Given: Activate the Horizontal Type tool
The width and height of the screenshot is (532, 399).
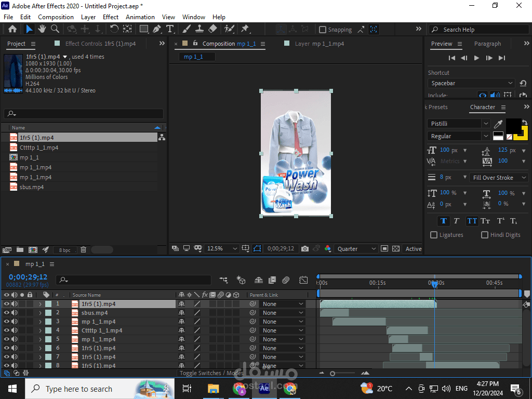Looking at the screenshot, I should pyautogui.click(x=170, y=29).
